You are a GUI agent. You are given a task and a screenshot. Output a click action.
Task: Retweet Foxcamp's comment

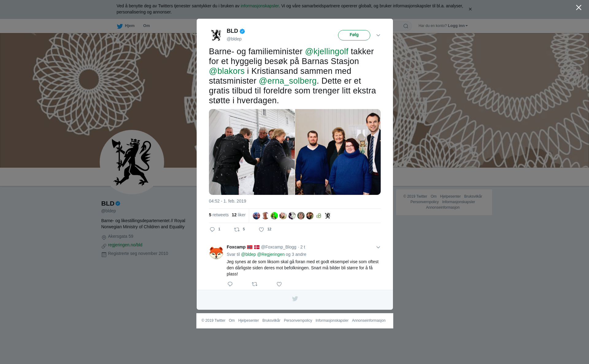[255, 284]
